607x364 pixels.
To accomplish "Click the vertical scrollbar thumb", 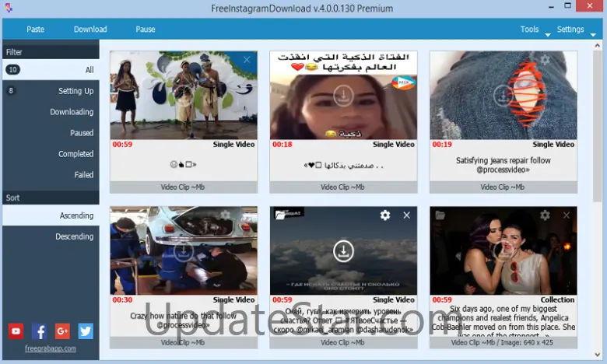I will click(597, 126).
